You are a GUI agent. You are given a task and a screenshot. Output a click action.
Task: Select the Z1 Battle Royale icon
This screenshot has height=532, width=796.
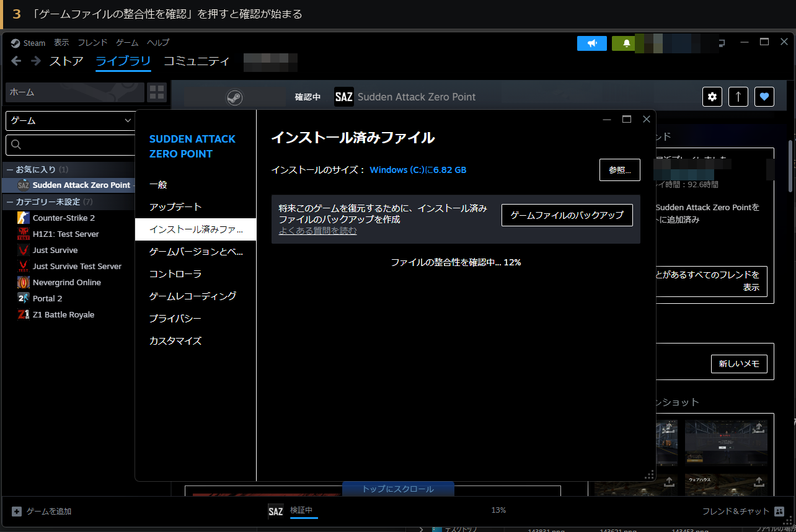23,314
